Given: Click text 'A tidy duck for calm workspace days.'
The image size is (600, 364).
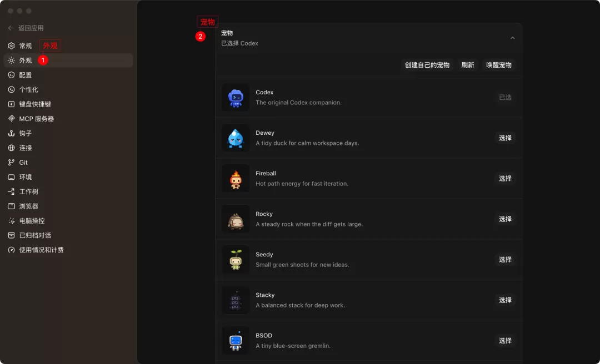Looking at the screenshot, I should [x=307, y=143].
